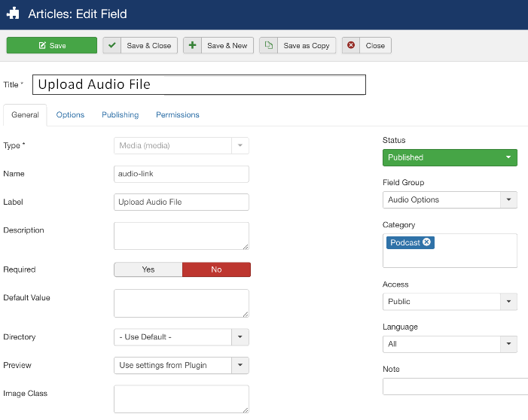
Task: Click the Title input field
Action: 199,84
